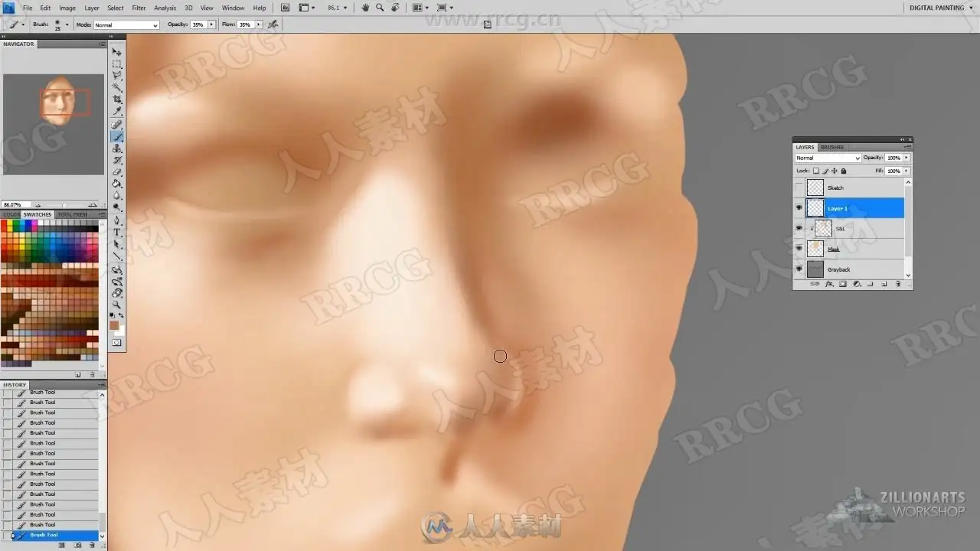Select the Healing Brush tool
Image resolution: width=980 pixels, height=551 pixels.
click(117, 125)
